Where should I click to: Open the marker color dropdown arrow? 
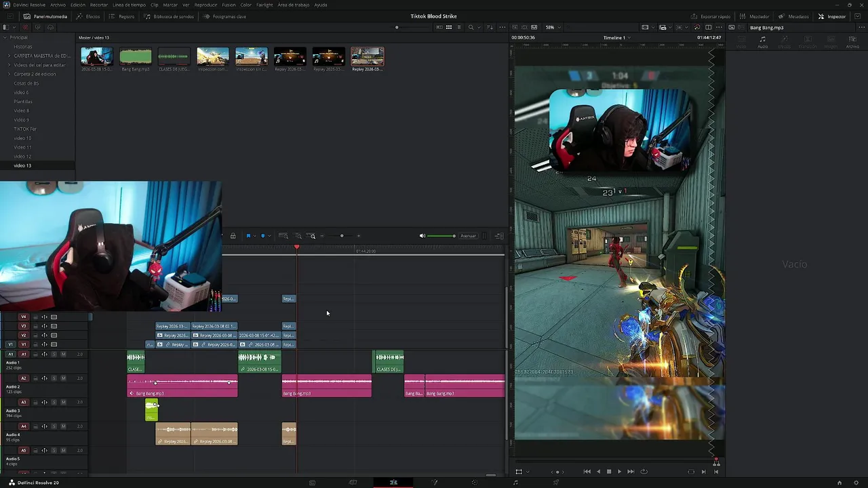[x=269, y=236]
